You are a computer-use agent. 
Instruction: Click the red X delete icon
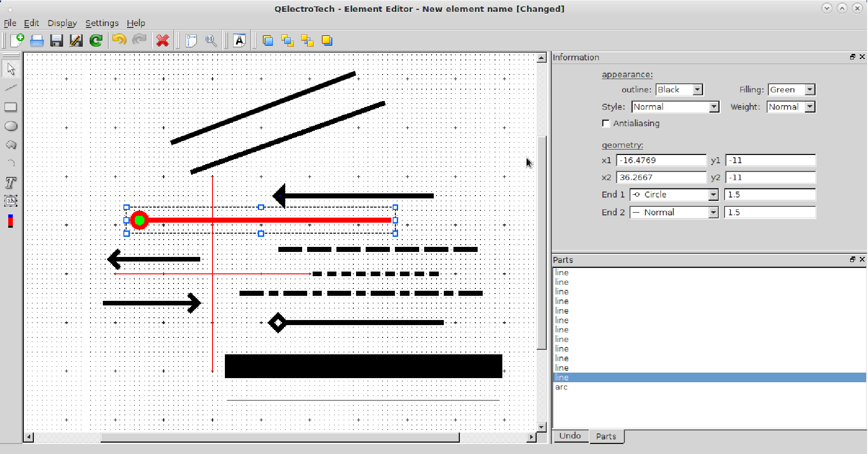[x=162, y=41]
